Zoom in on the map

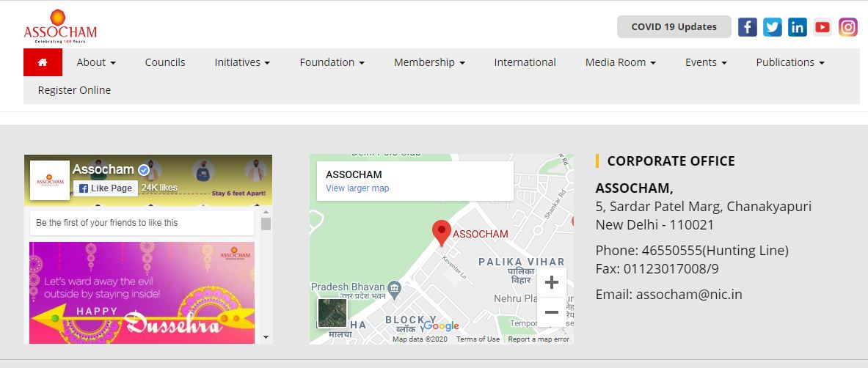552,283
